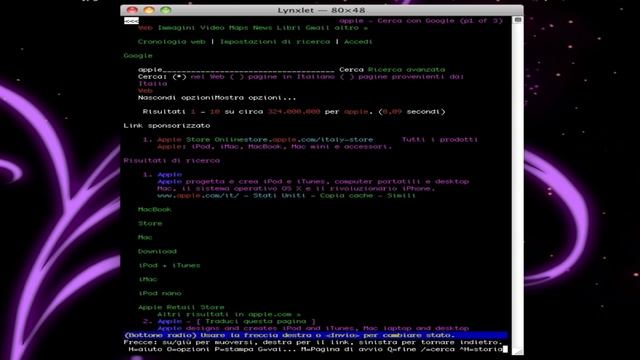640x360 pixels.
Task: Open the Ricerca avanzata link
Action: point(407,70)
